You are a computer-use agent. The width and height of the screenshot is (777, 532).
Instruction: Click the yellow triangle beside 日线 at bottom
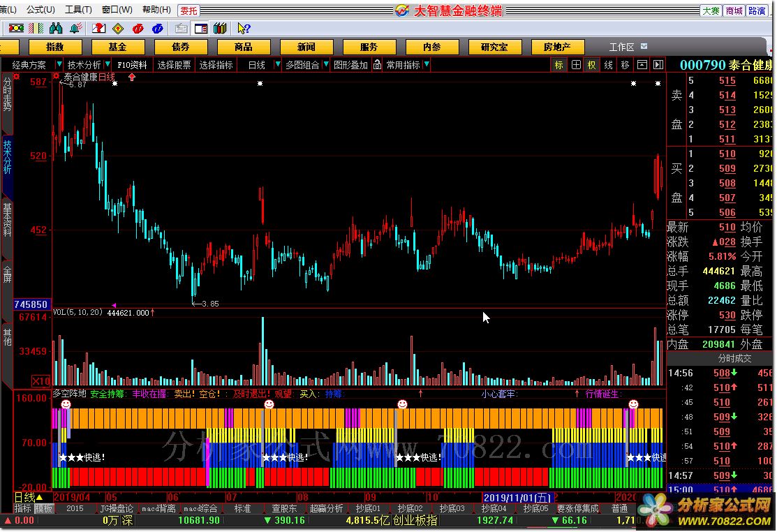point(40,497)
